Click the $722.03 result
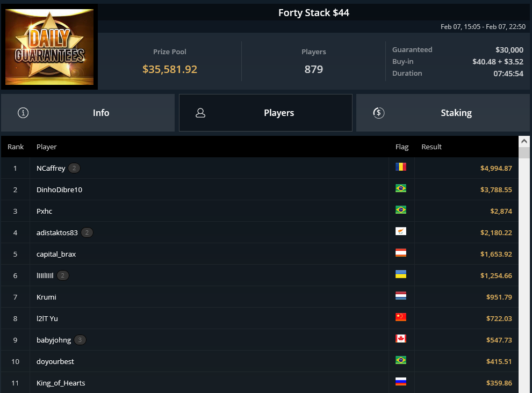 pyautogui.click(x=499, y=318)
